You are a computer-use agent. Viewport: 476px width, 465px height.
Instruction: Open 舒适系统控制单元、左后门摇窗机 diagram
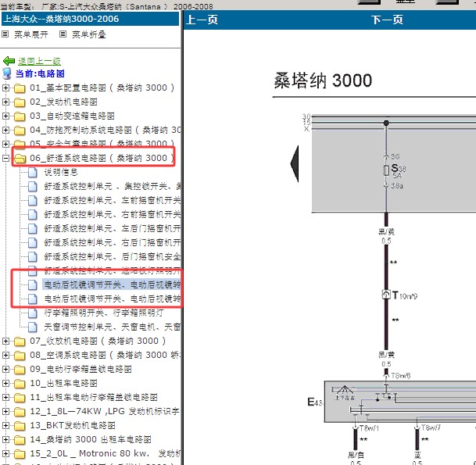112,228
